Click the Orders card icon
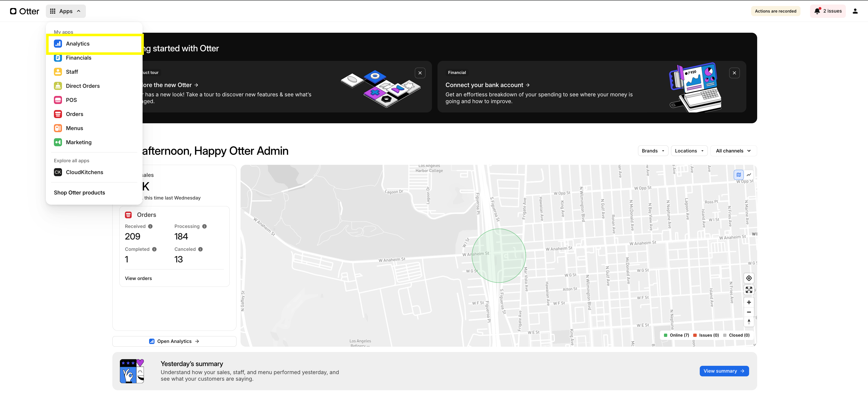Screen dimensions: 868x396 click(128, 215)
